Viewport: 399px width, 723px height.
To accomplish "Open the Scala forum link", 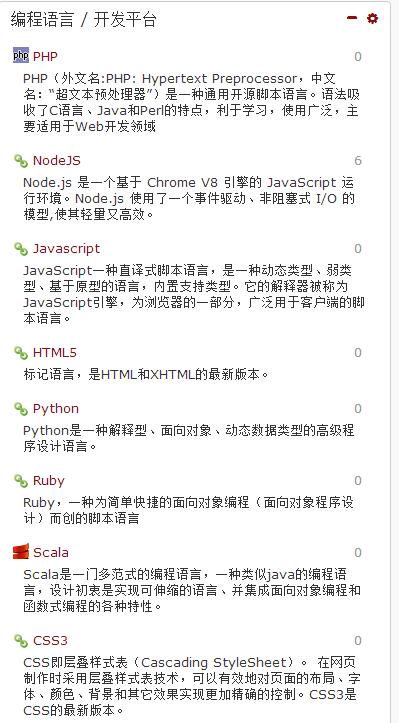I will click(x=51, y=552).
